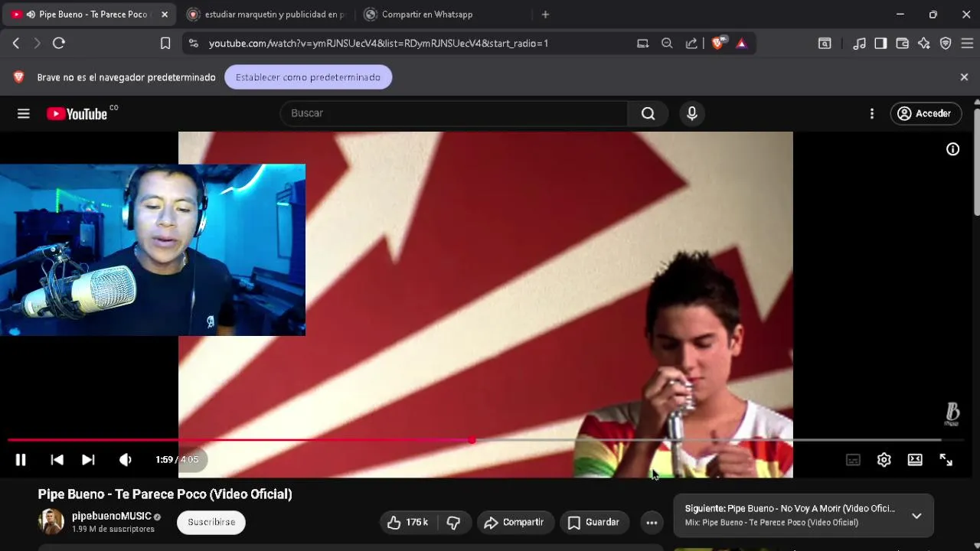980x551 pixels.
Task: Open the YouTube hamburger guide menu
Action: pyautogui.click(x=24, y=113)
